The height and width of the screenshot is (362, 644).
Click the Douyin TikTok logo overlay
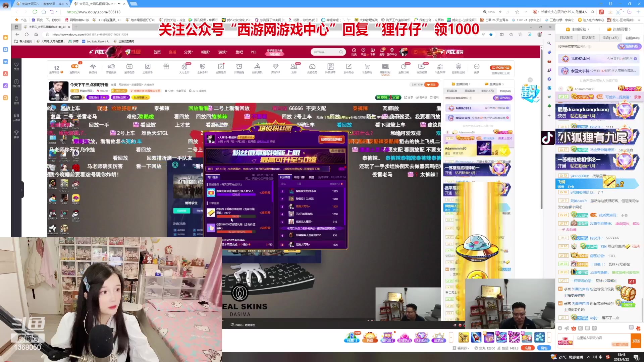pos(548,138)
